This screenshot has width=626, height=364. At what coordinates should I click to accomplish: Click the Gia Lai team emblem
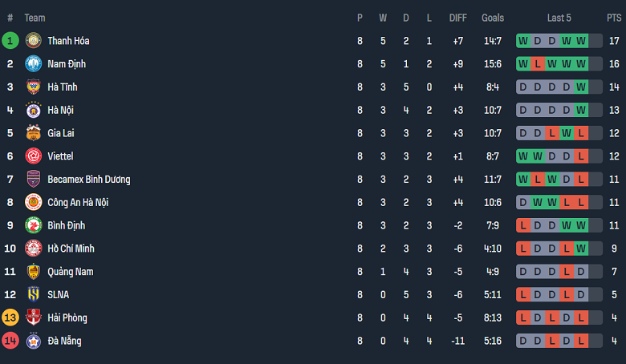pos(34,133)
